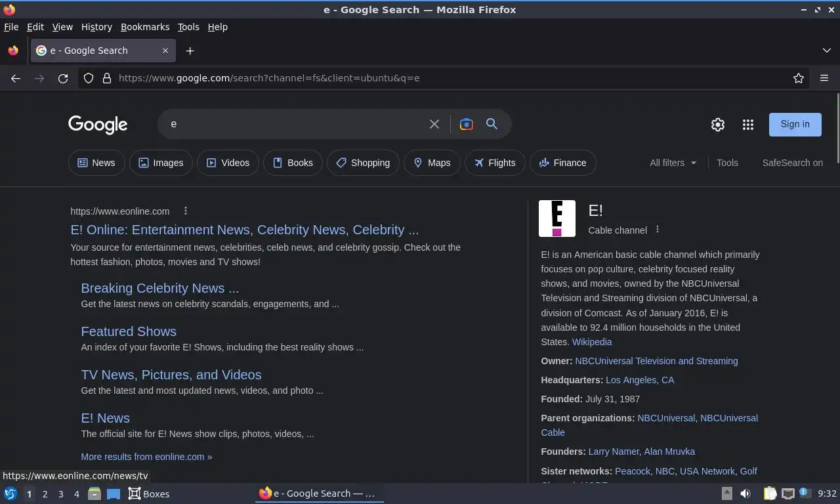Open the system start menu icon in taskbar

tap(10, 493)
